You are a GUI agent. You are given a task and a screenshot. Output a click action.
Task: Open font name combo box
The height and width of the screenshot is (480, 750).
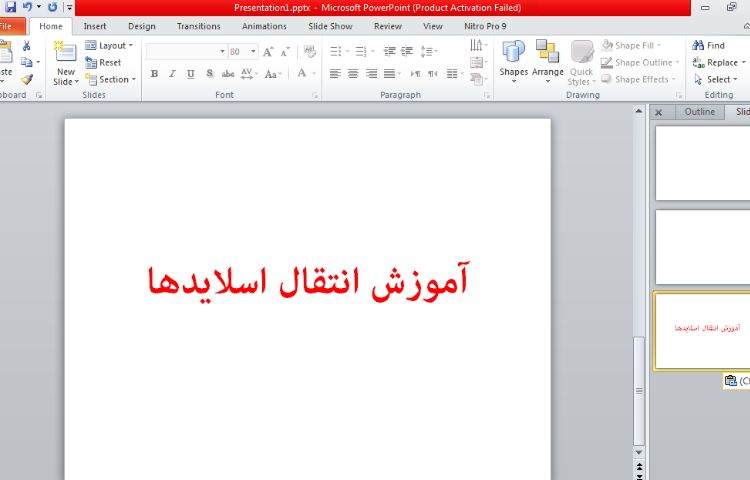pyautogui.click(x=186, y=51)
